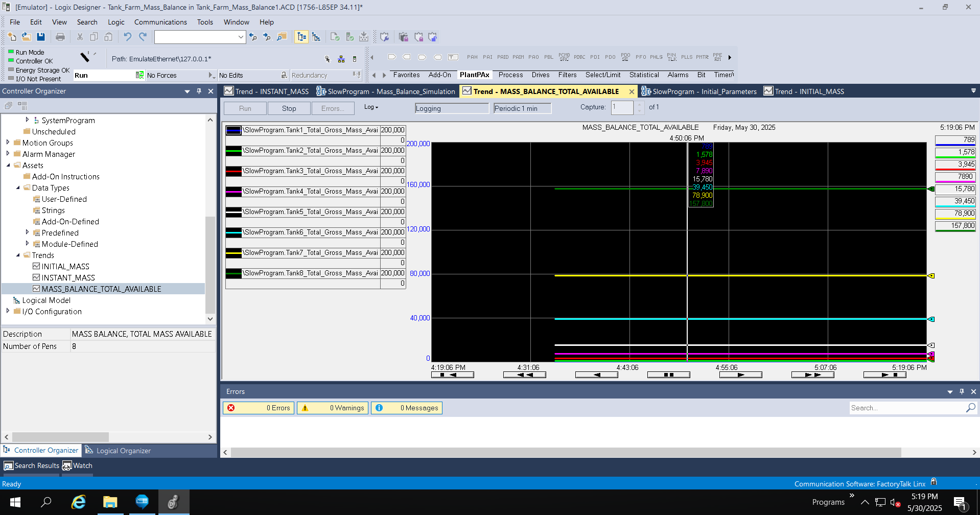Image resolution: width=980 pixels, height=515 pixels.
Task: Open the Run mode controller dropdown
Action: (x=139, y=75)
